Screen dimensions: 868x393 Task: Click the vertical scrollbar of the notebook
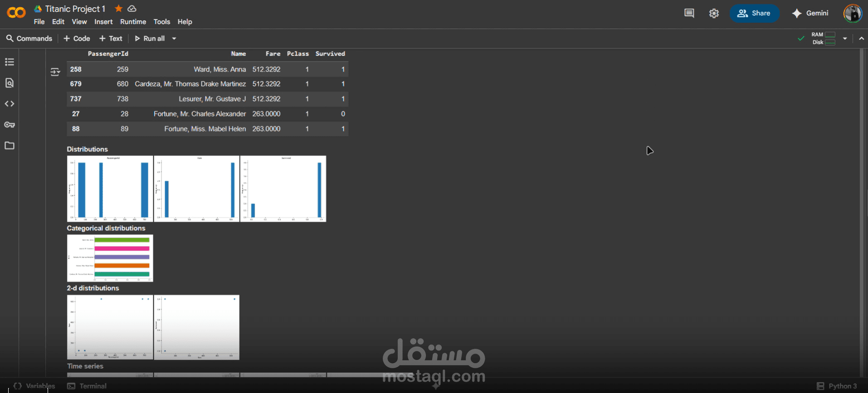coord(862,213)
